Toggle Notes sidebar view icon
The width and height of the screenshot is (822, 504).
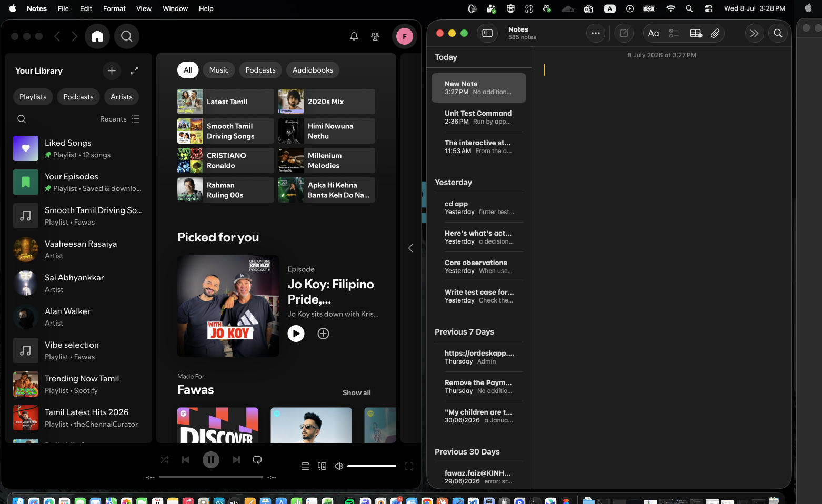pos(487,33)
